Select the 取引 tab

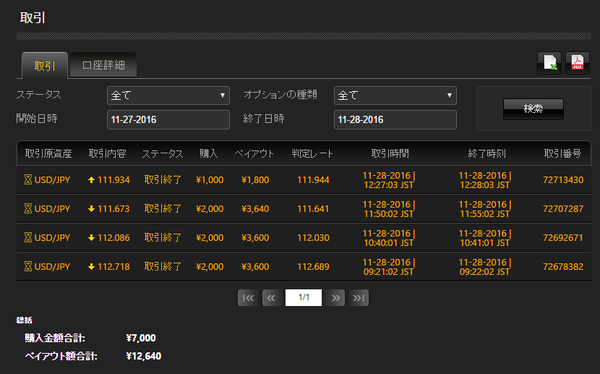pyautogui.click(x=45, y=66)
